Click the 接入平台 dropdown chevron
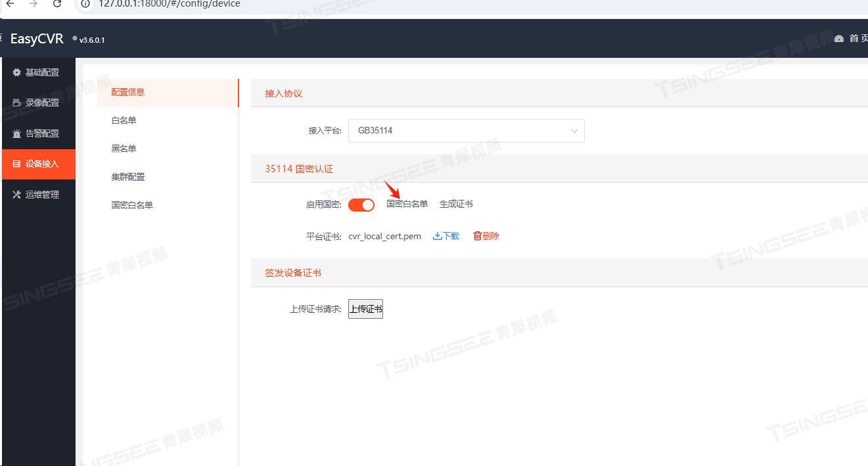The height and width of the screenshot is (466, 868). (574, 131)
